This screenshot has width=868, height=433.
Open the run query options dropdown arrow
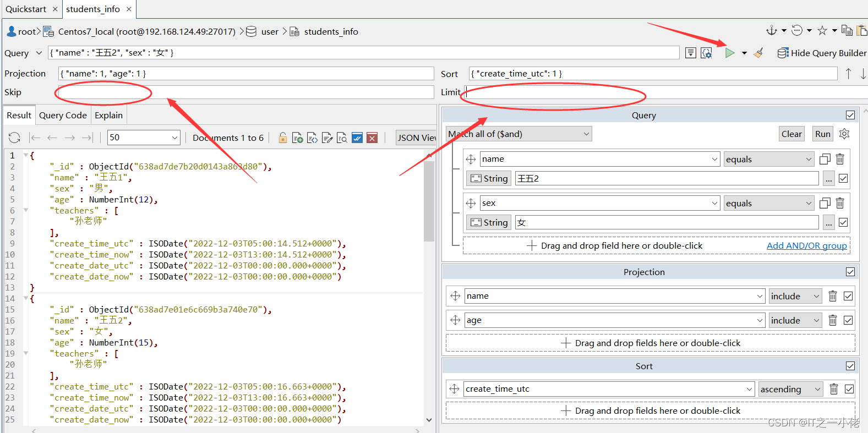click(x=744, y=53)
